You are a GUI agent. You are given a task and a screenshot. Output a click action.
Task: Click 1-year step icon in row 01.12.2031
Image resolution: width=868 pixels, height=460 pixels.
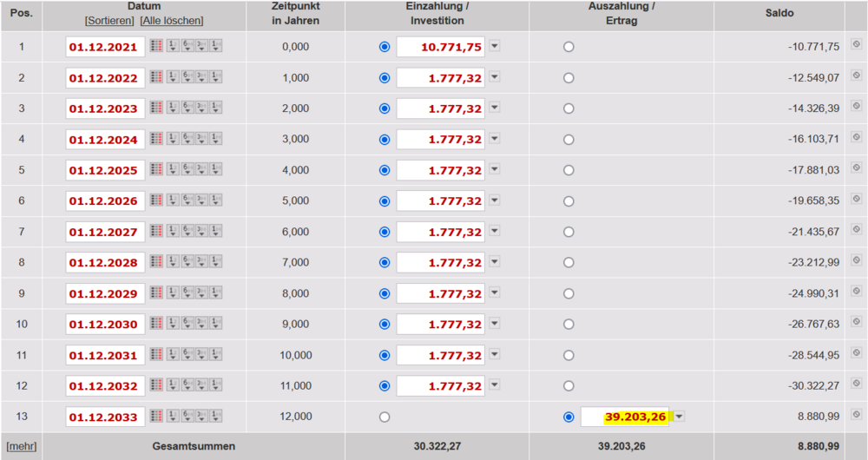pos(173,354)
